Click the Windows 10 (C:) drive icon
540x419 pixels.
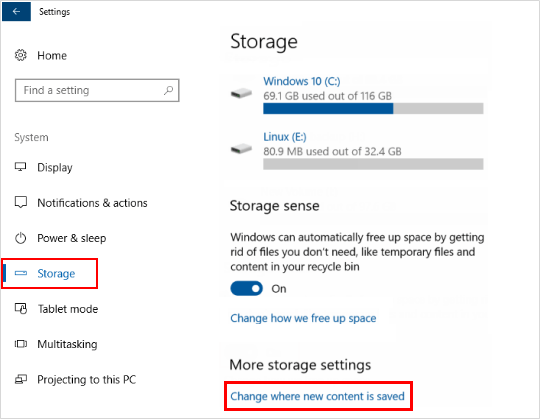(x=241, y=93)
